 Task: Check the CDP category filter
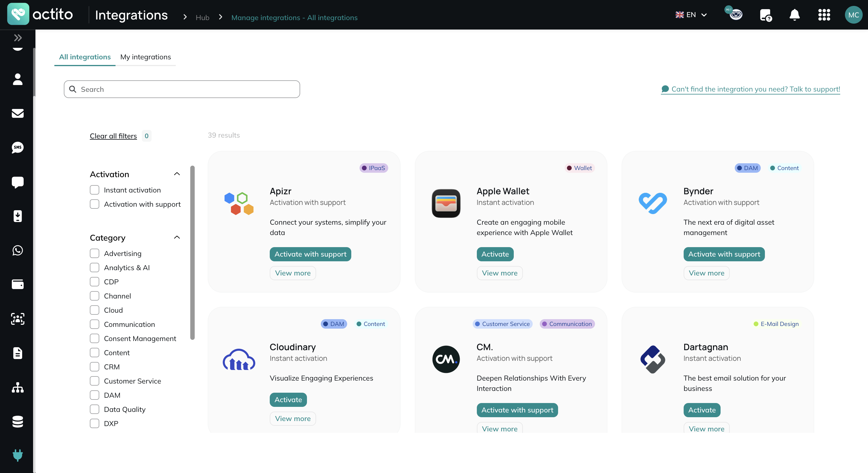pyautogui.click(x=94, y=282)
